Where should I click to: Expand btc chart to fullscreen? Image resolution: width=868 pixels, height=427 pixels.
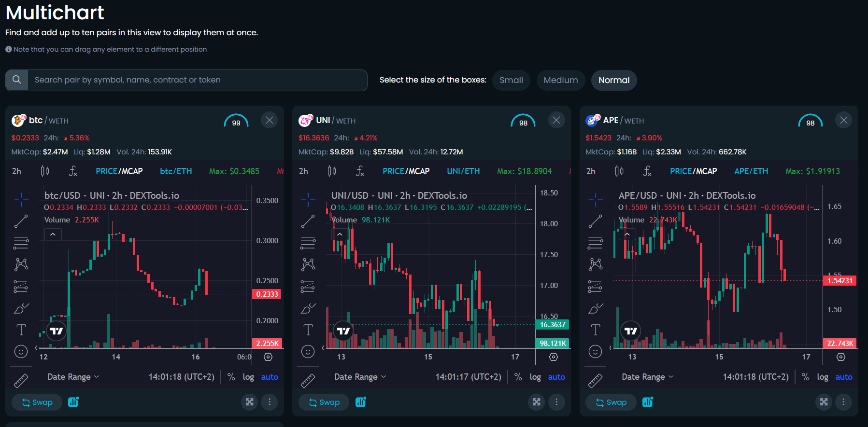pos(250,402)
